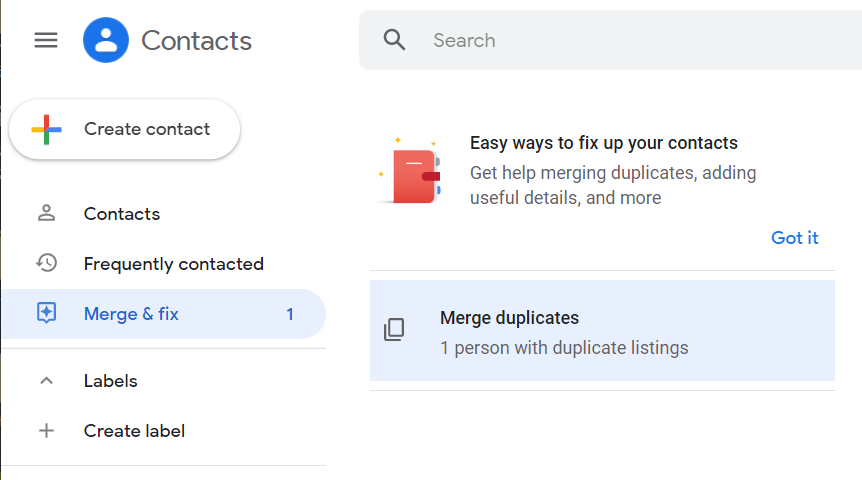The image size is (862, 480).
Task: Click the Contacts app title text
Action: pyautogui.click(x=196, y=41)
